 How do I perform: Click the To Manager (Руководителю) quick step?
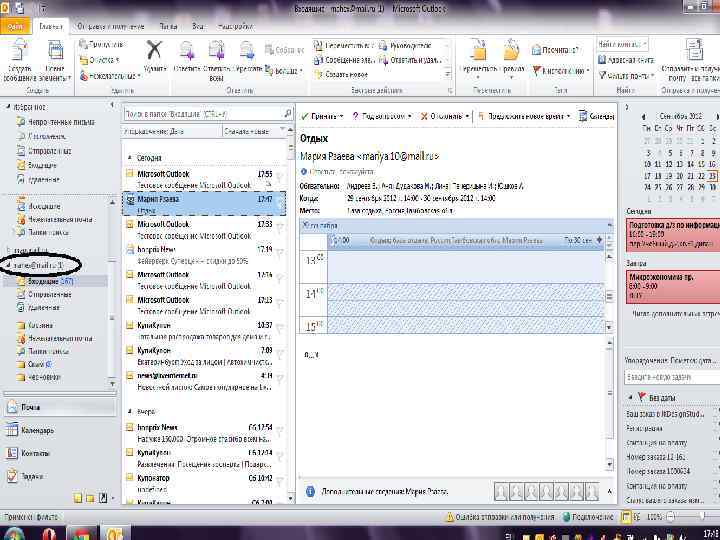click(x=405, y=45)
